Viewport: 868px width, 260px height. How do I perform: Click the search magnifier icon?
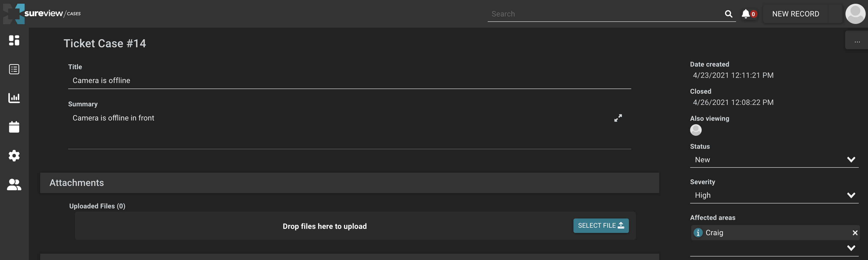pyautogui.click(x=729, y=14)
